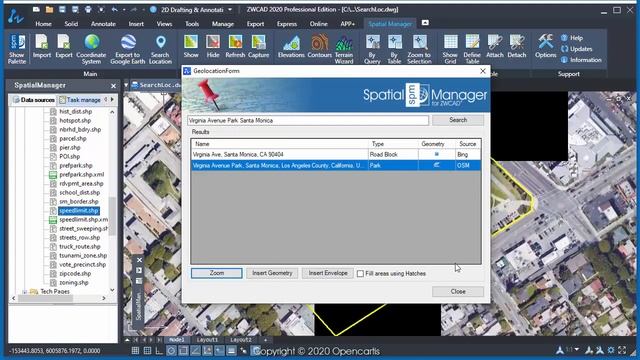Toggle Fill areas using Hatches checkbox
The height and width of the screenshot is (360, 640).
pos(360,273)
